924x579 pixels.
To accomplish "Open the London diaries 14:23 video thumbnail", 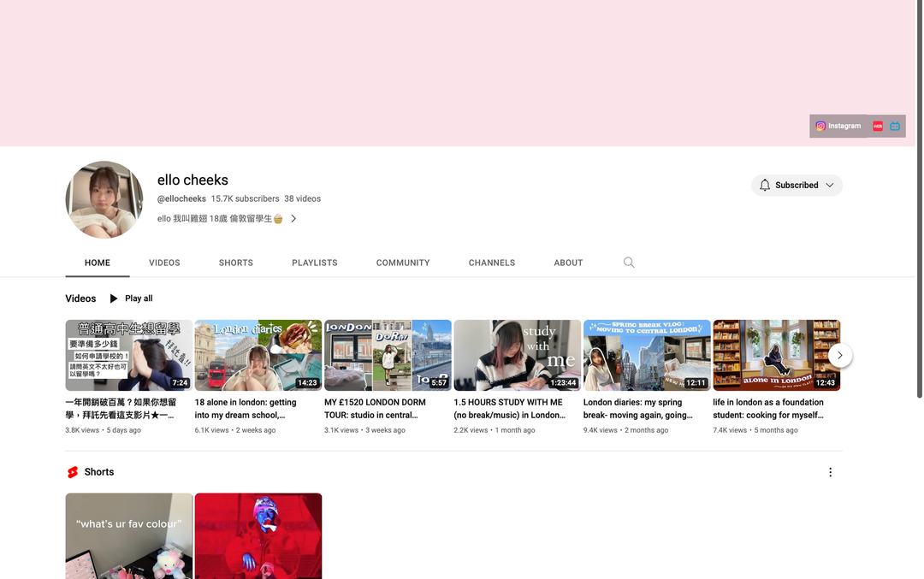I will click(x=258, y=355).
